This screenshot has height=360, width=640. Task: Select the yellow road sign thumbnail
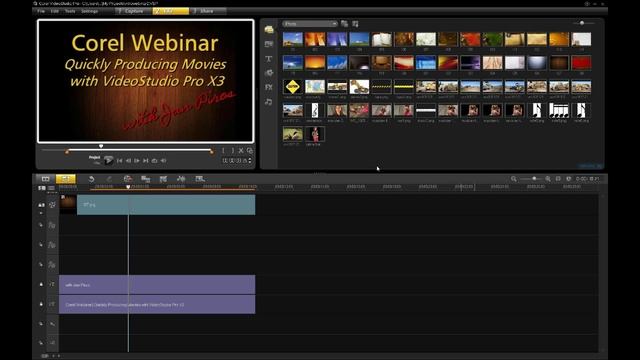point(293,87)
